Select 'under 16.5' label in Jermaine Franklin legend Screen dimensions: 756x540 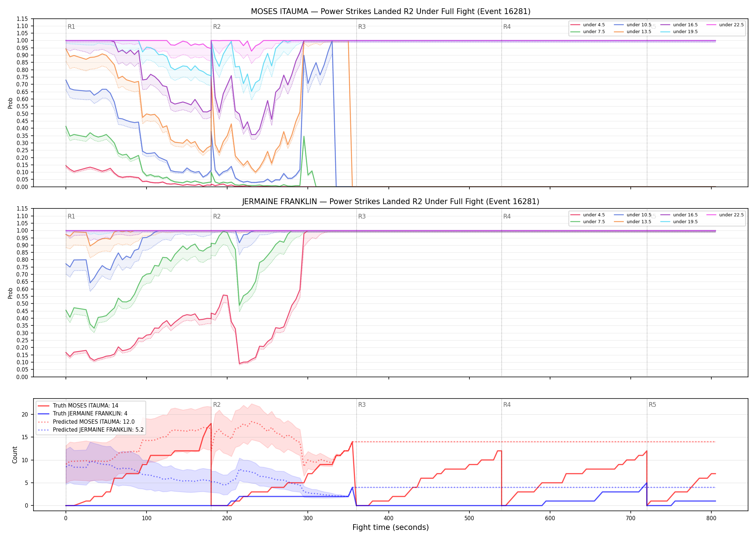(685, 215)
